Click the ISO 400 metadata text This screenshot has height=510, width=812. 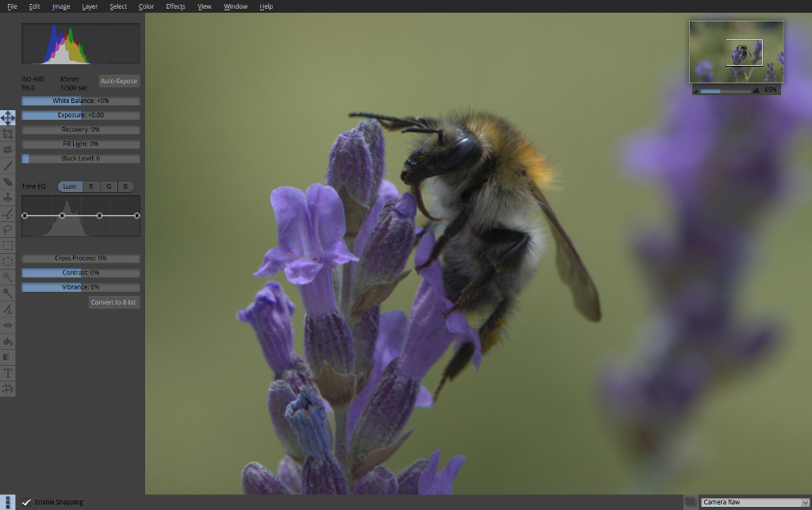pyautogui.click(x=33, y=79)
